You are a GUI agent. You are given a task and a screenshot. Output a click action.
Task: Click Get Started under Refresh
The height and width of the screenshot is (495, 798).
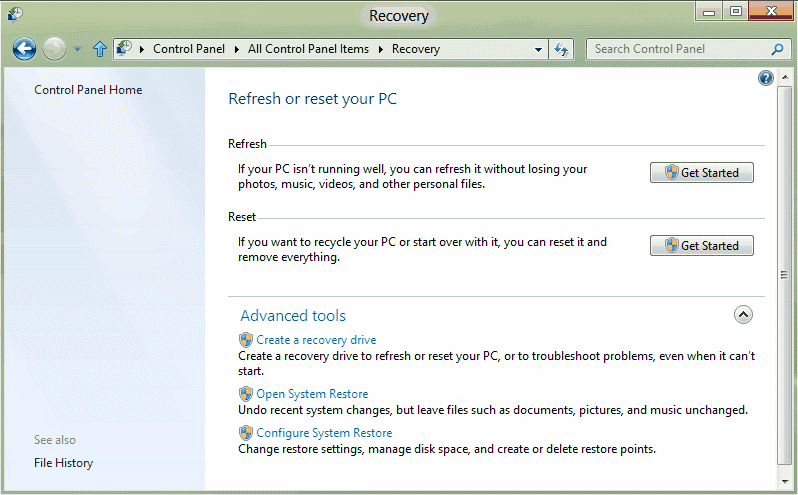[701, 173]
